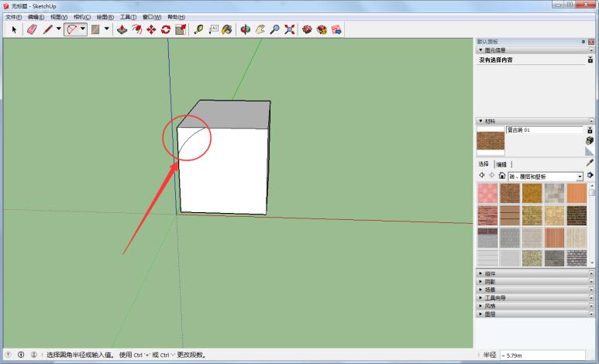
Task: Click the LayOut send icon
Action: (336, 29)
